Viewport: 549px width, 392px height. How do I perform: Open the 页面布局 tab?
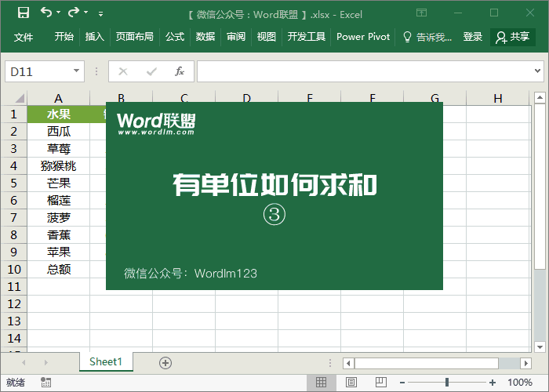pyautogui.click(x=135, y=37)
